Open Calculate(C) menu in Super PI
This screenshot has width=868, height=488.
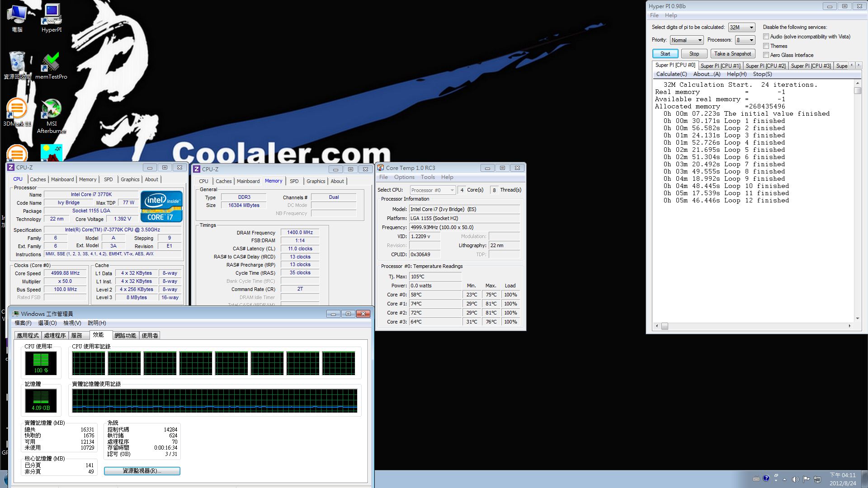(671, 74)
